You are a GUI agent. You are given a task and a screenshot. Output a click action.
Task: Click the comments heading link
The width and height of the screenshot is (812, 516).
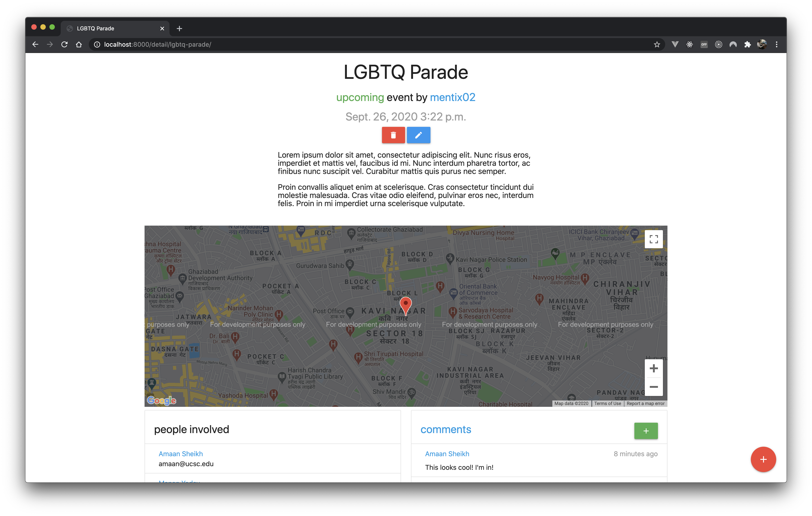[445, 429]
